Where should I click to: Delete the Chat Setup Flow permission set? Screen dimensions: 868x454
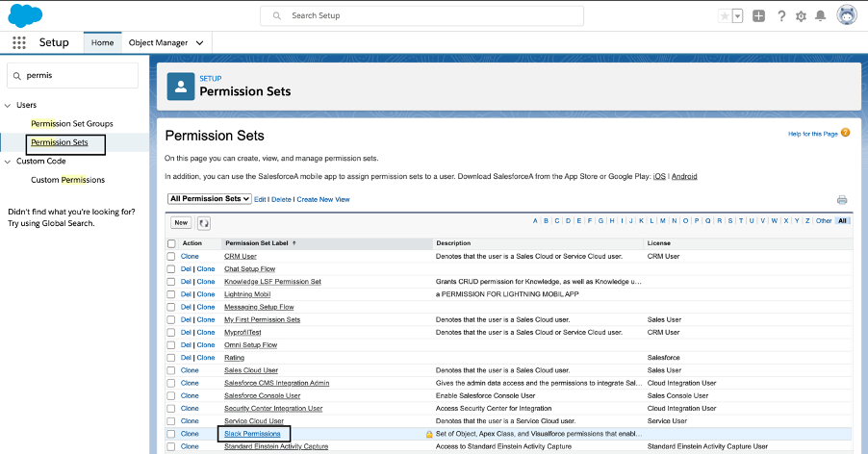click(x=186, y=269)
